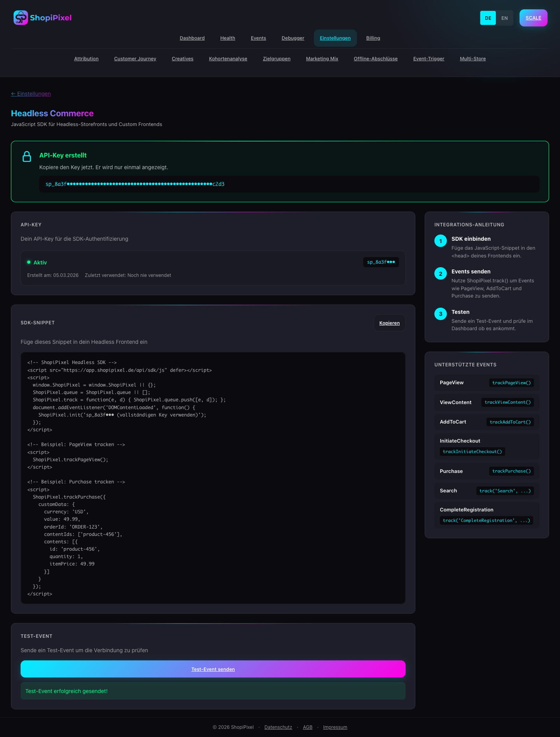Click the track('CompleteRegistration', ...) chip

coord(486,520)
